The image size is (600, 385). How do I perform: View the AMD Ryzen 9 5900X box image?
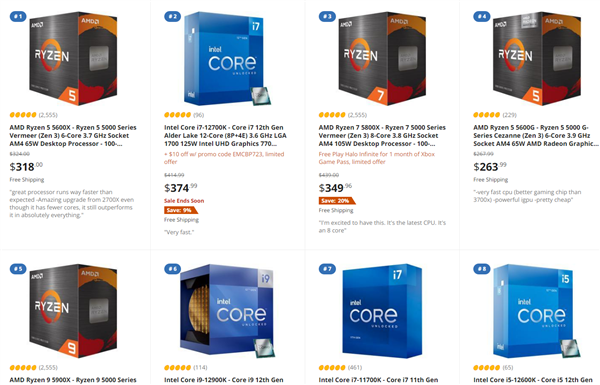[73, 311]
